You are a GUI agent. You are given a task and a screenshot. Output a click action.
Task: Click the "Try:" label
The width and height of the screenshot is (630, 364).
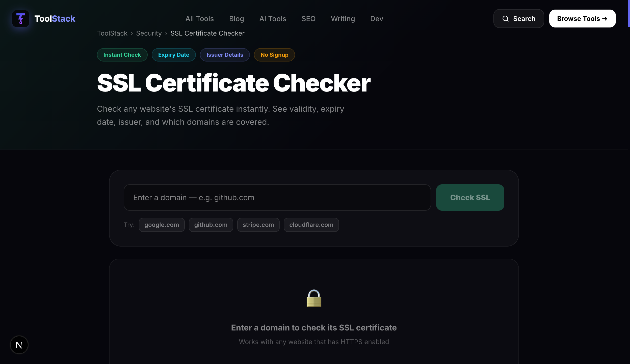tap(129, 225)
